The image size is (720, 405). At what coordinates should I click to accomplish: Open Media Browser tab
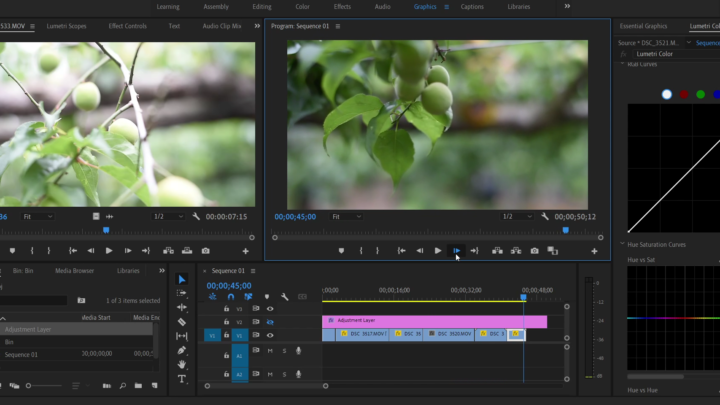[x=74, y=271]
